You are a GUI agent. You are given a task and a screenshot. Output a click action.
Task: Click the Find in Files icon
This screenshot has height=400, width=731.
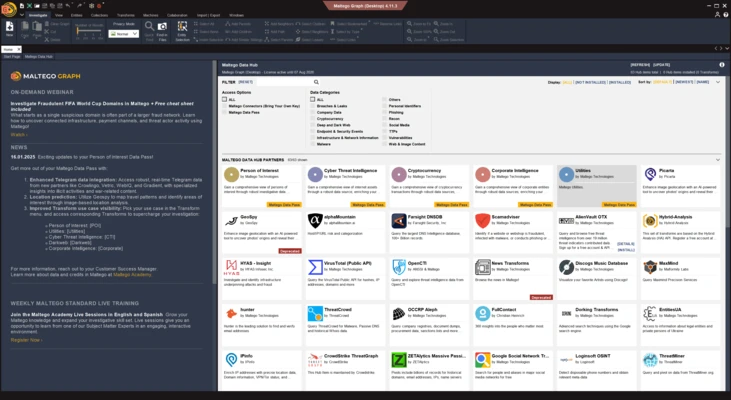coord(162,27)
